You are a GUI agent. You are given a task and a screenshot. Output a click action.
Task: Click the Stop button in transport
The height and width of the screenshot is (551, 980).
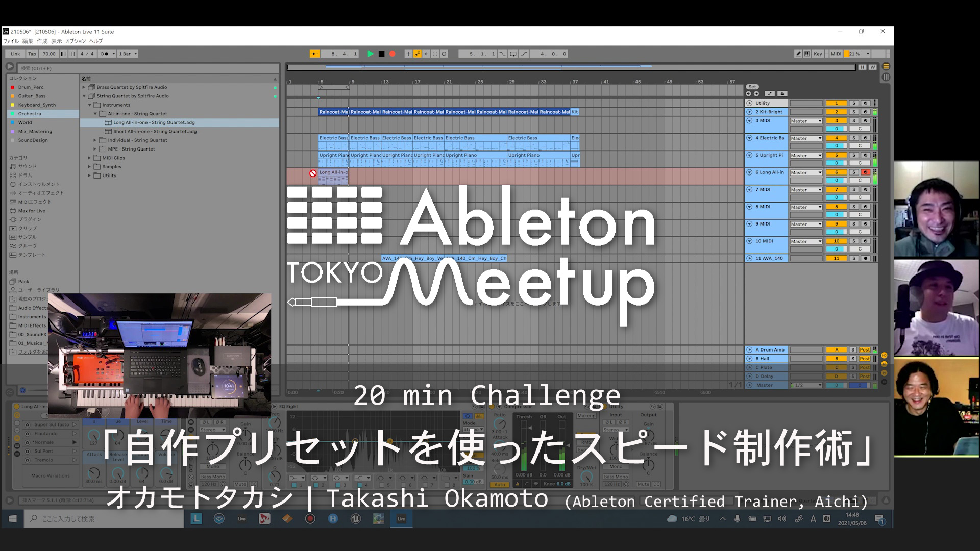382,54
